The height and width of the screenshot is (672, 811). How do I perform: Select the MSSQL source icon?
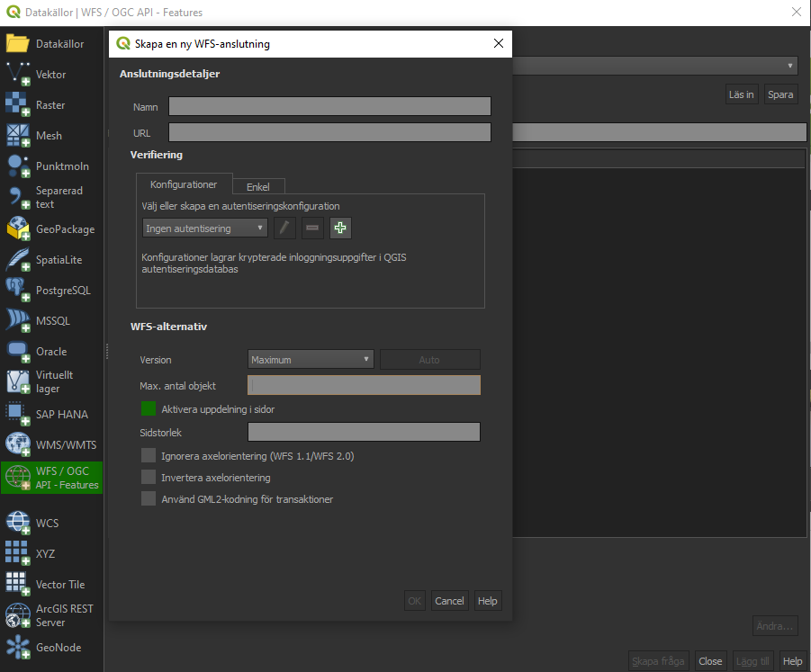(x=18, y=320)
